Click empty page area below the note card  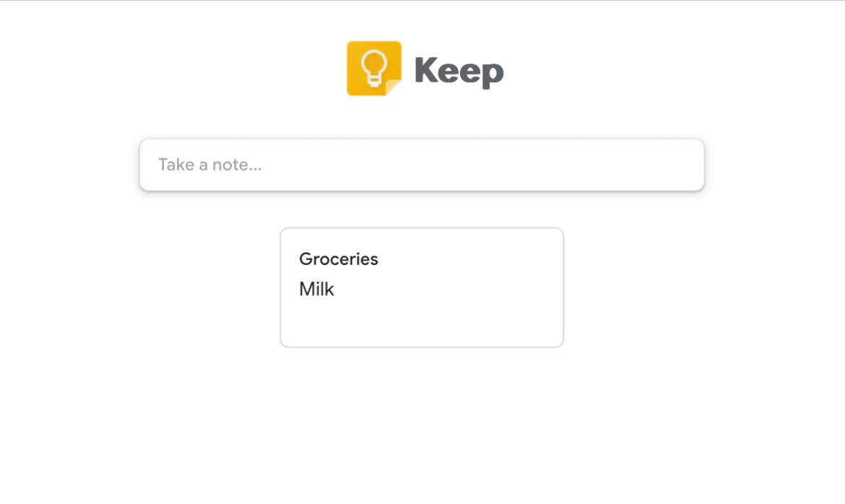[422, 426]
